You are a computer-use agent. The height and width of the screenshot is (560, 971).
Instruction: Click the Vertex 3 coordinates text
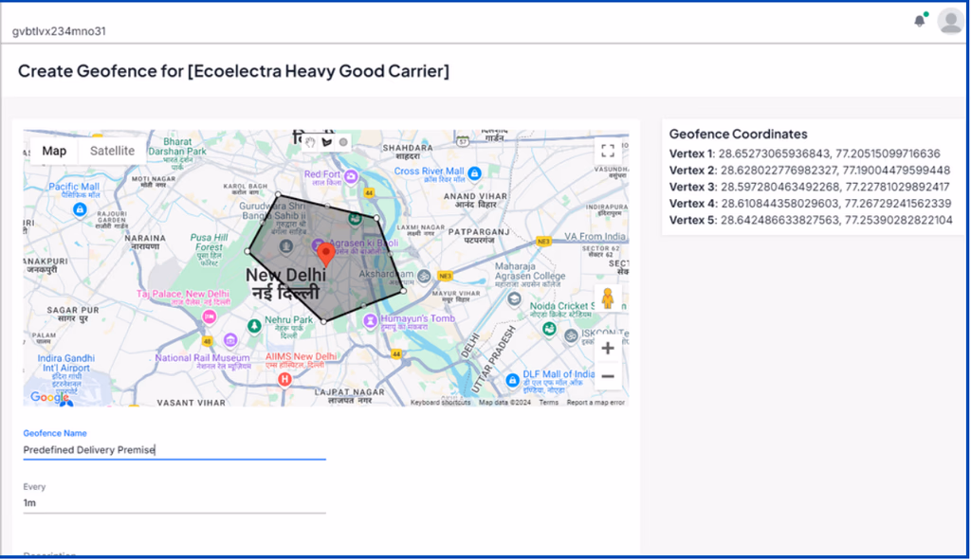[810, 187]
